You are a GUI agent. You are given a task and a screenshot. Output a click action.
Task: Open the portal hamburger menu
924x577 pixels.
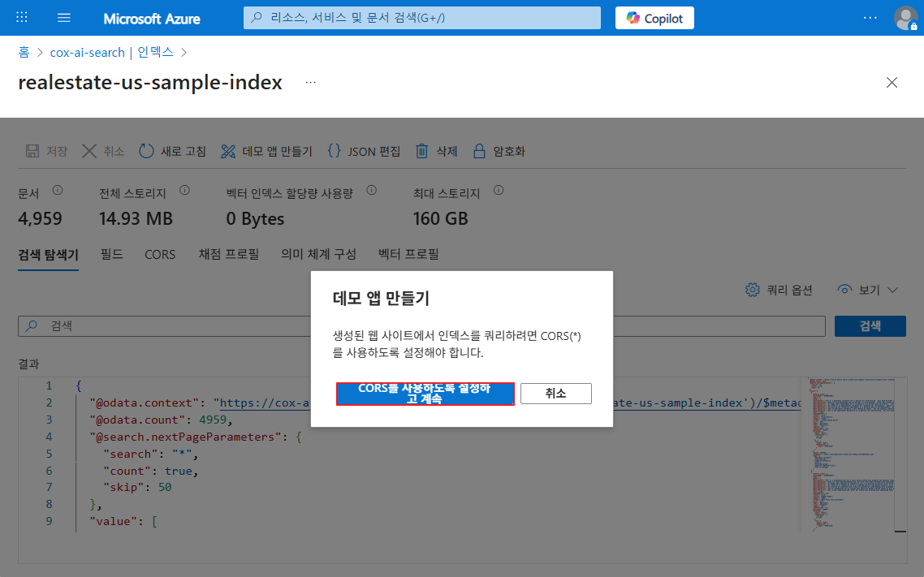[63, 18]
